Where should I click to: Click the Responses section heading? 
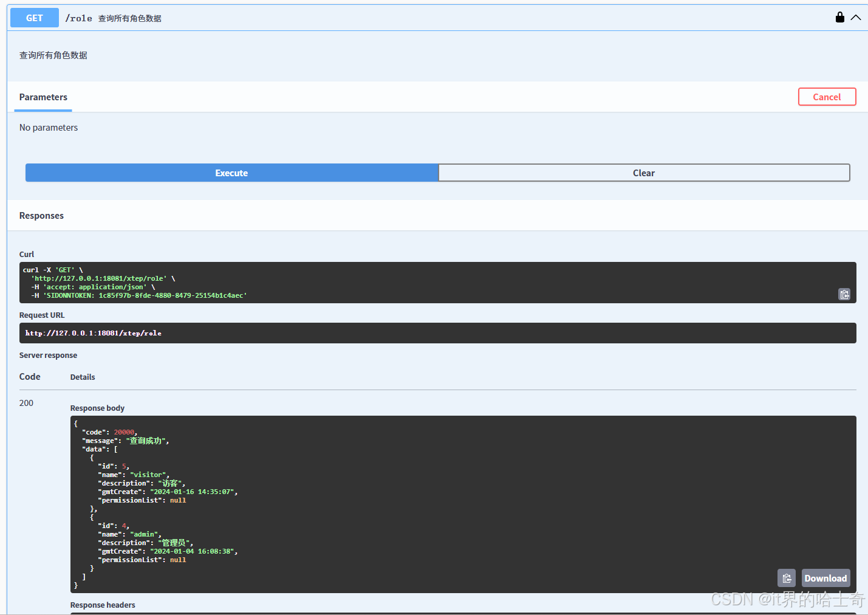[x=41, y=216]
